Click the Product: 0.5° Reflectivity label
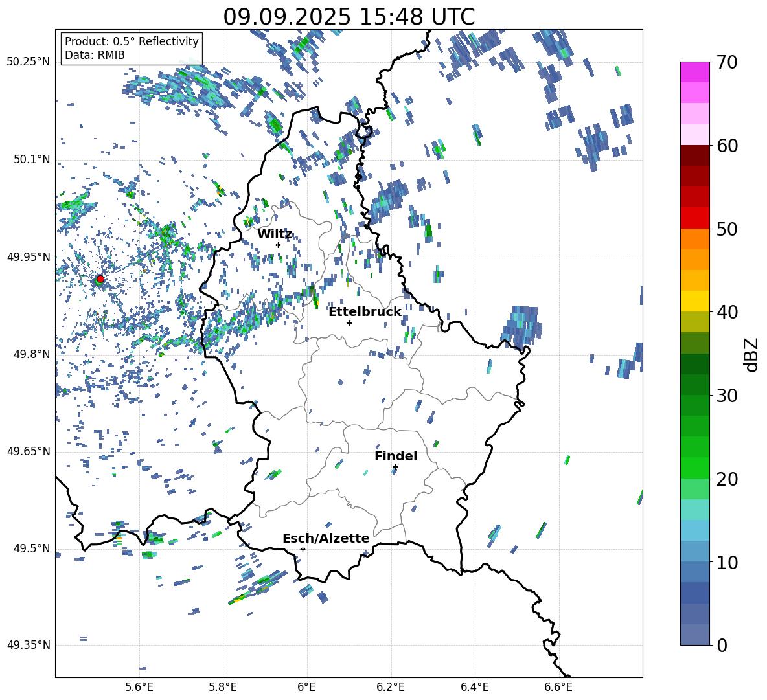767x700 pixels. [132, 41]
